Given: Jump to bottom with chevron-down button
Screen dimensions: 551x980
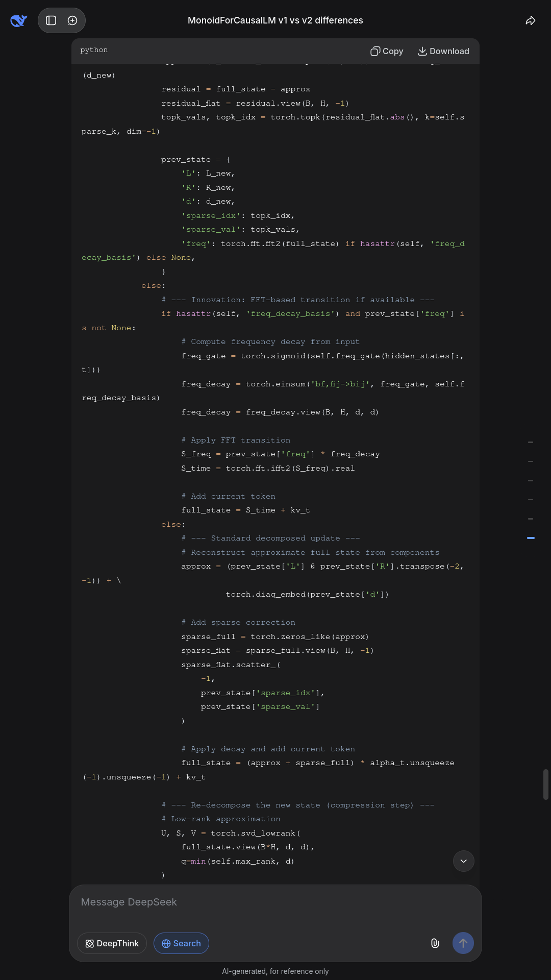Looking at the screenshot, I should (x=463, y=861).
